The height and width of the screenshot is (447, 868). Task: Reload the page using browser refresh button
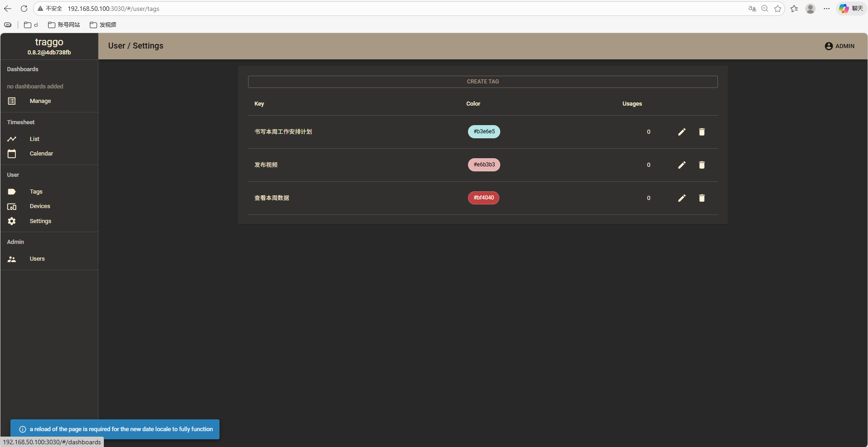tap(24, 9)
